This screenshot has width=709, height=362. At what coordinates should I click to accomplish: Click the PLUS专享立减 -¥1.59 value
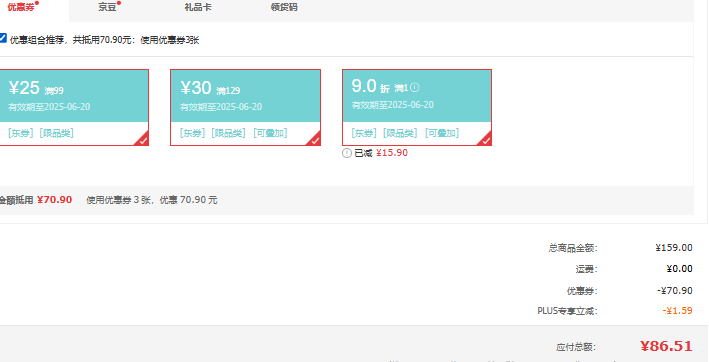pyautogui.click(x=677, y=311)
